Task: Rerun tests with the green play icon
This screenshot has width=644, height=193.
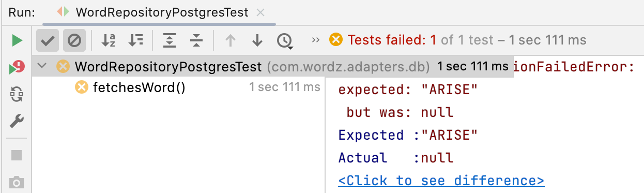Action: (17, 40)
